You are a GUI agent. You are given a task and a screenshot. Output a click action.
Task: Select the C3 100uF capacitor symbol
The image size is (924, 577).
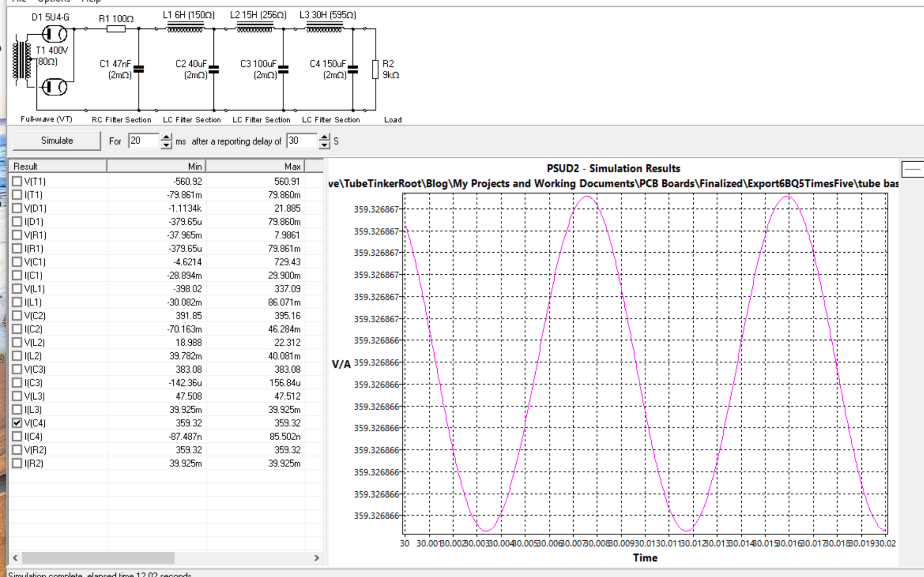[283, 69]
